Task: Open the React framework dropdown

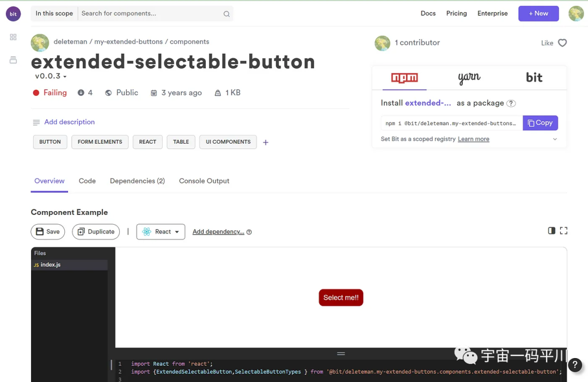Action: pyautogui.click(x=161, y=232)
